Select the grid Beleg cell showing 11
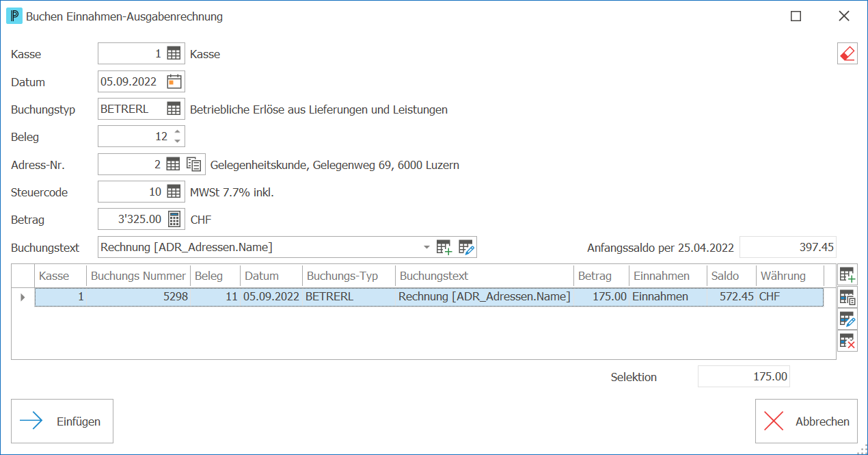The width and height of the screenshot is (868, 455). point(215,297)
